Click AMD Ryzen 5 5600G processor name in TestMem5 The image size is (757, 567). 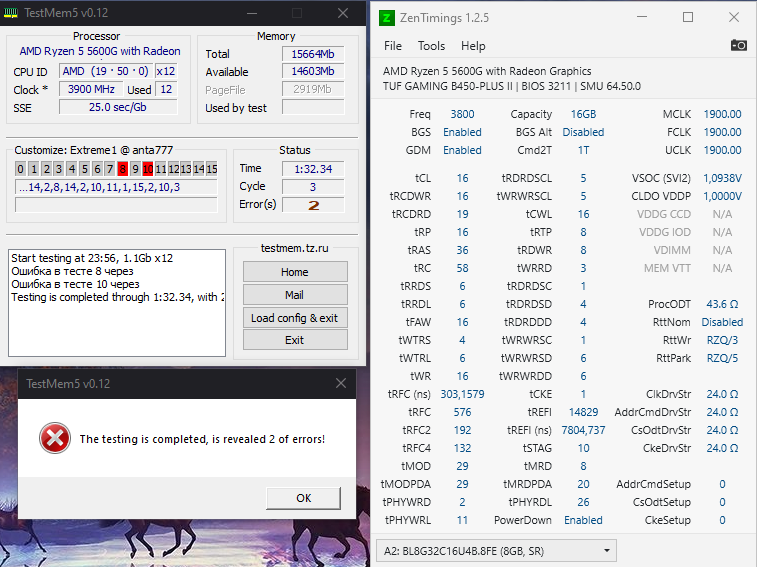pyautogui.click(x=100, y=51)
